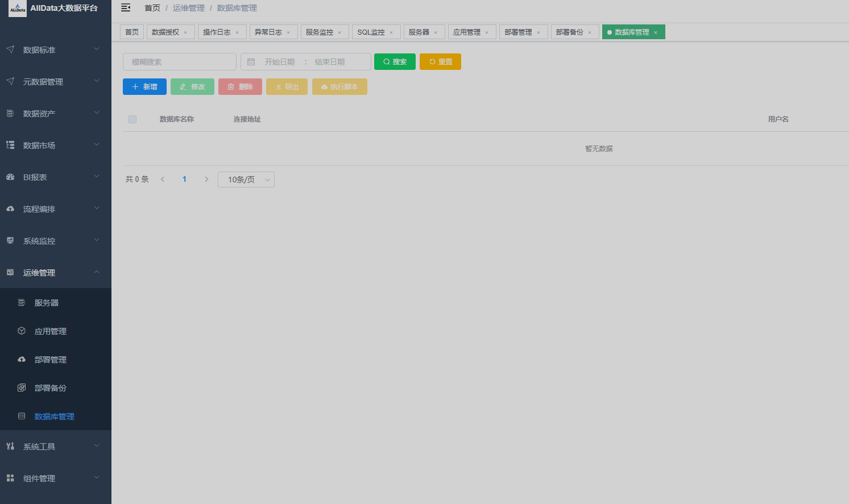This screenshot has height=504, width=849.
Task: Switch to the SQL监控 tab
Action: (371, 32)
